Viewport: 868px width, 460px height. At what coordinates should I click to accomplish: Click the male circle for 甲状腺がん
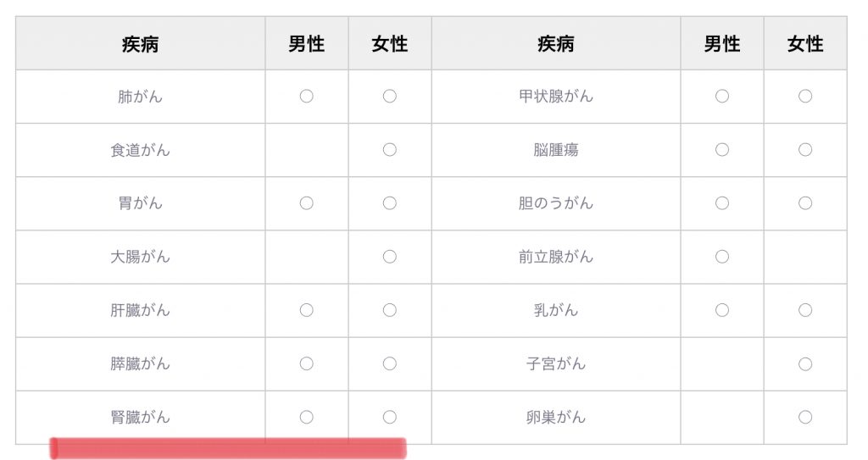click(722, 97)
